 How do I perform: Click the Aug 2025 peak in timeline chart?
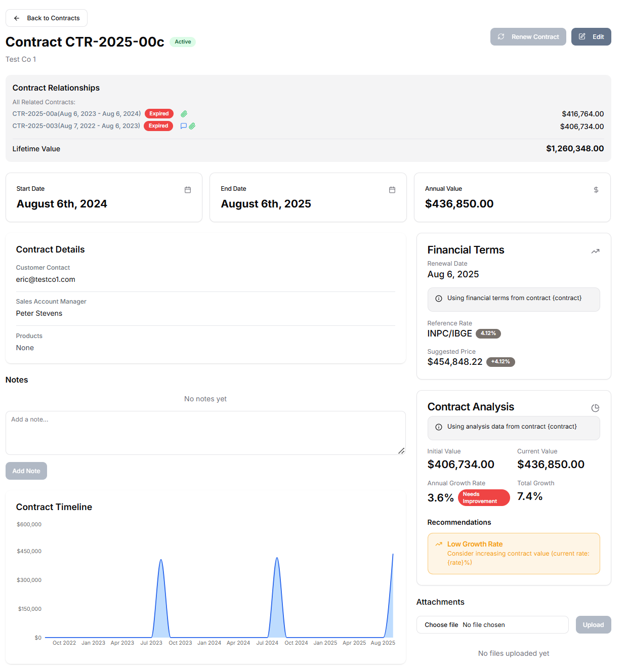point(393,555)
